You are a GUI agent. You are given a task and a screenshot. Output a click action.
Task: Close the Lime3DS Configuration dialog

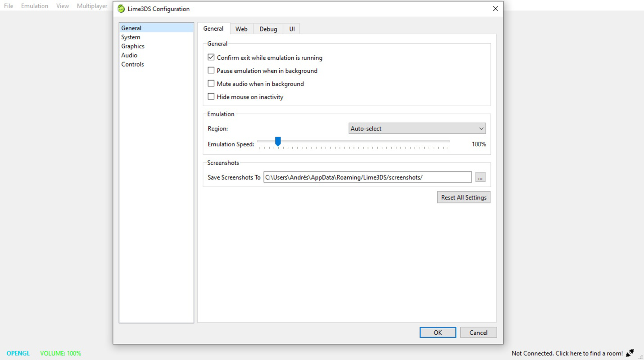pos(495,9)
